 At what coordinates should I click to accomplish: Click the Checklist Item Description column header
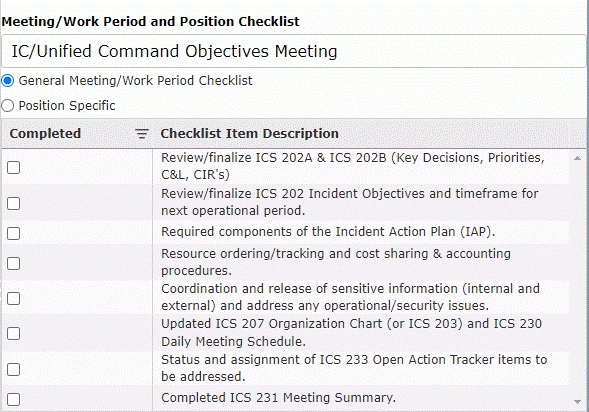point(249,134)
